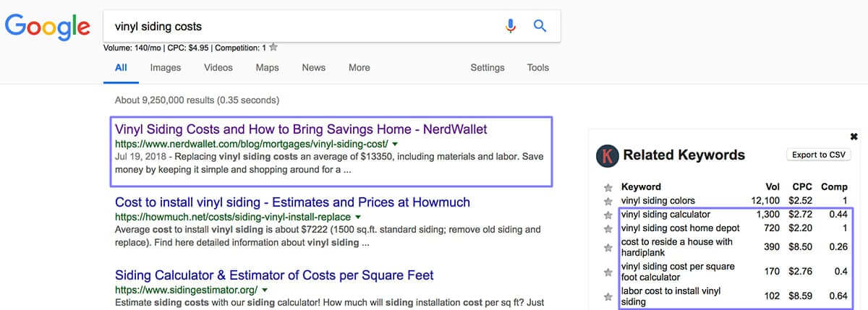868x310 pixels.
Task: Star the search query volume stats
Action: point(273,48)
